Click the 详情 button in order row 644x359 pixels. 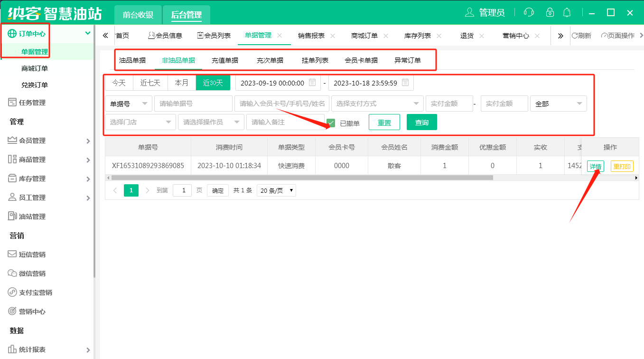click(x=595, y=166)
